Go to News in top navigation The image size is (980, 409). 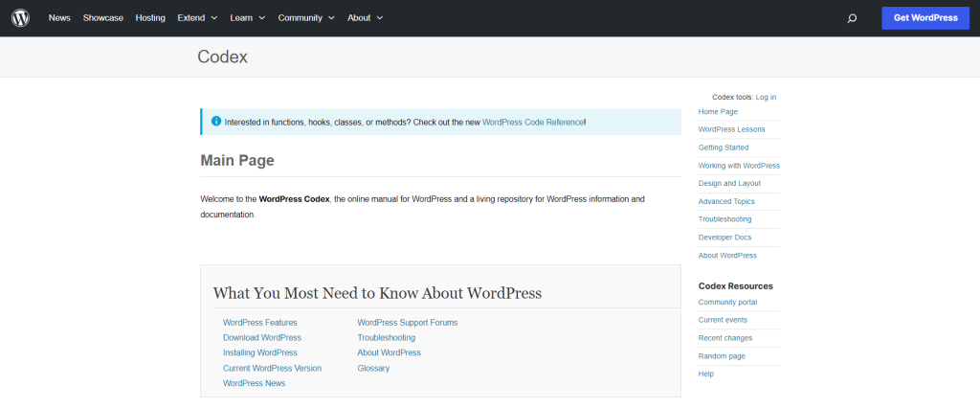tap(59, 18)
